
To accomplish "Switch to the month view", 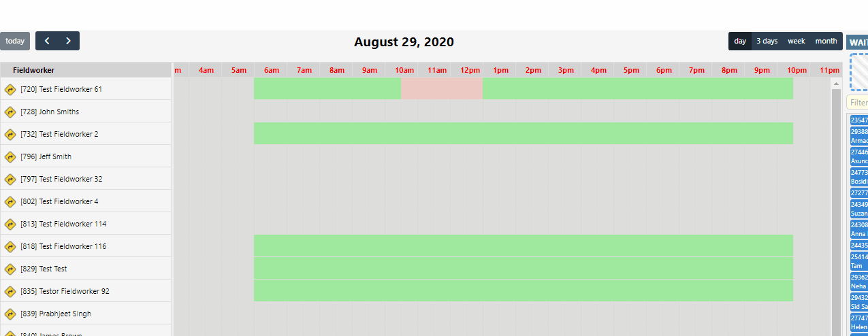I will pyautogui.click(x=826, y=41).
